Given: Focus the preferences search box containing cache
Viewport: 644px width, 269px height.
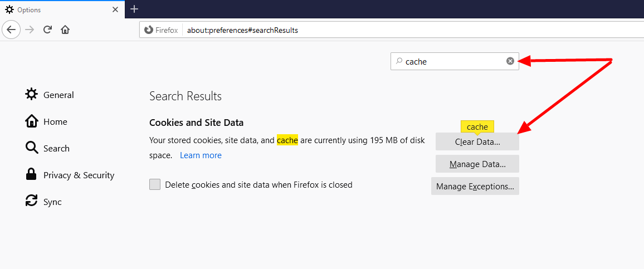Looking at the screenshot, I should 455,61.
